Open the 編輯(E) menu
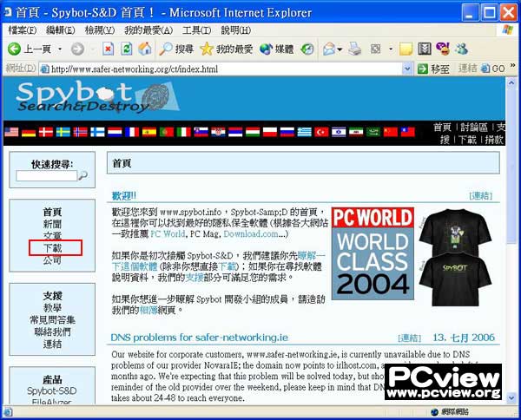521x420 pixels. point(61,30)
